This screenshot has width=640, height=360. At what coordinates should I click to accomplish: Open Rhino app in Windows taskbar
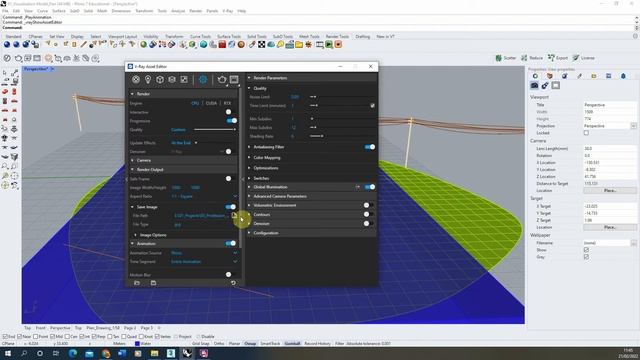(187, 353)
